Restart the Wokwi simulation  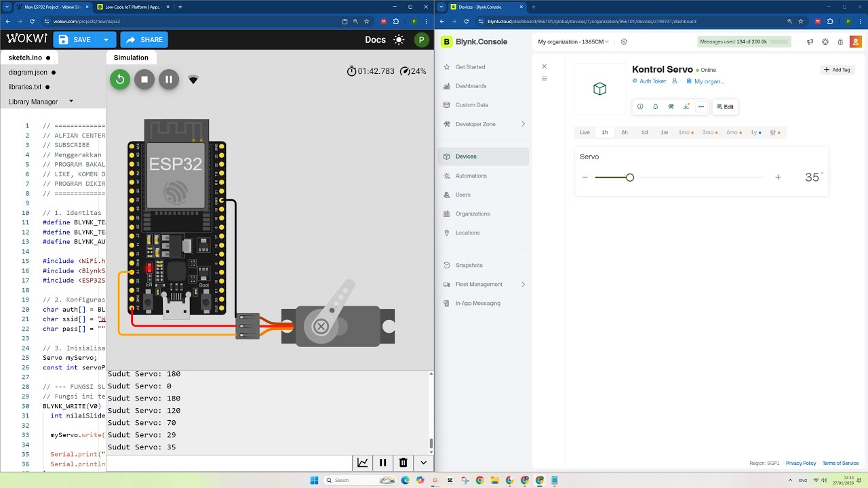(120, 79)
